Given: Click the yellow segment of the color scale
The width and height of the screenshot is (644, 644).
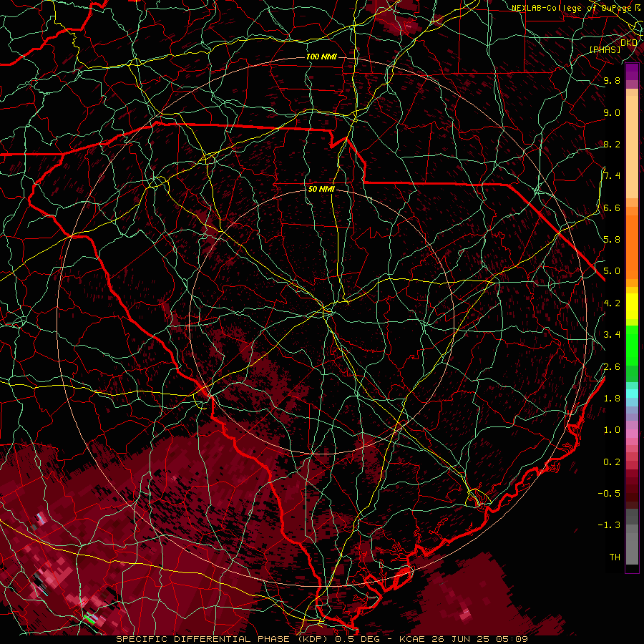Looking at the screenshot, I should 632,306.
